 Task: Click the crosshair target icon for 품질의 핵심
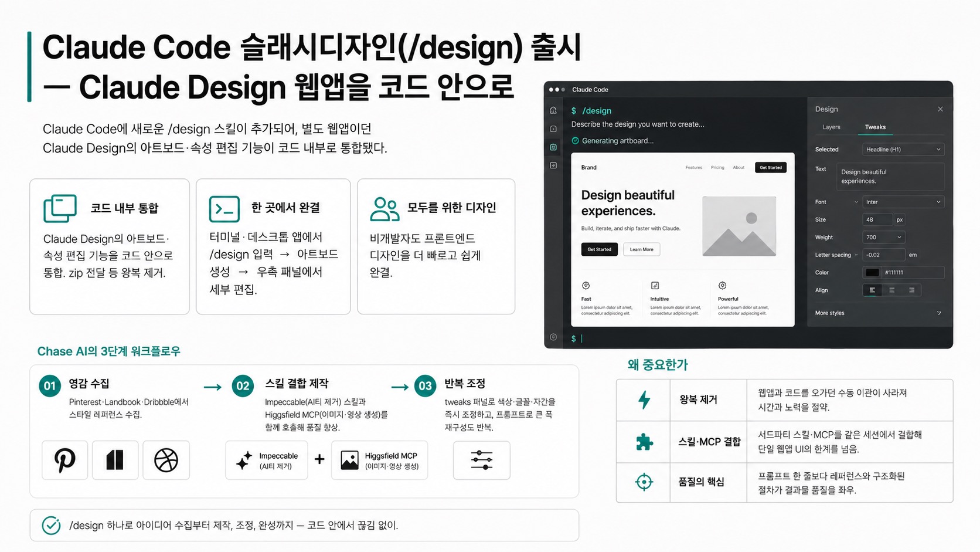coord(644,482)
